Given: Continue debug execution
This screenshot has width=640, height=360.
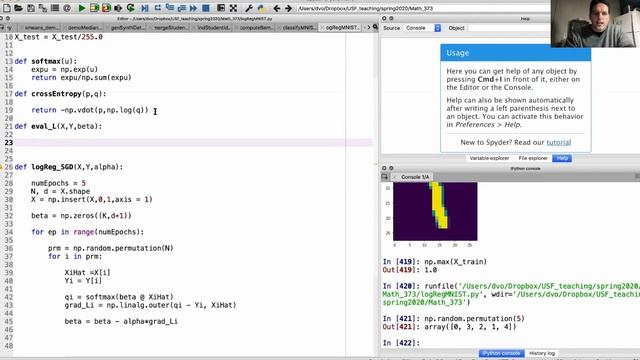Looking at the screenshot, I should click(194, 8).
